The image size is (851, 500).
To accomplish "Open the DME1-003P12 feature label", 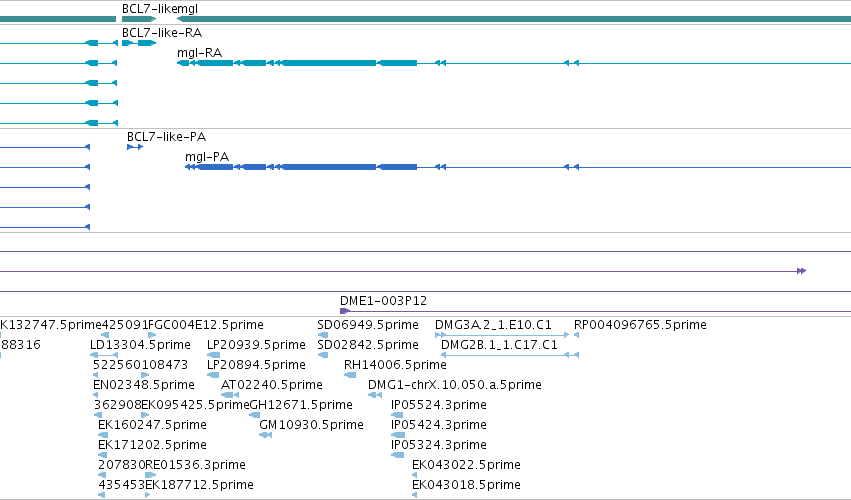I will 383,301.
